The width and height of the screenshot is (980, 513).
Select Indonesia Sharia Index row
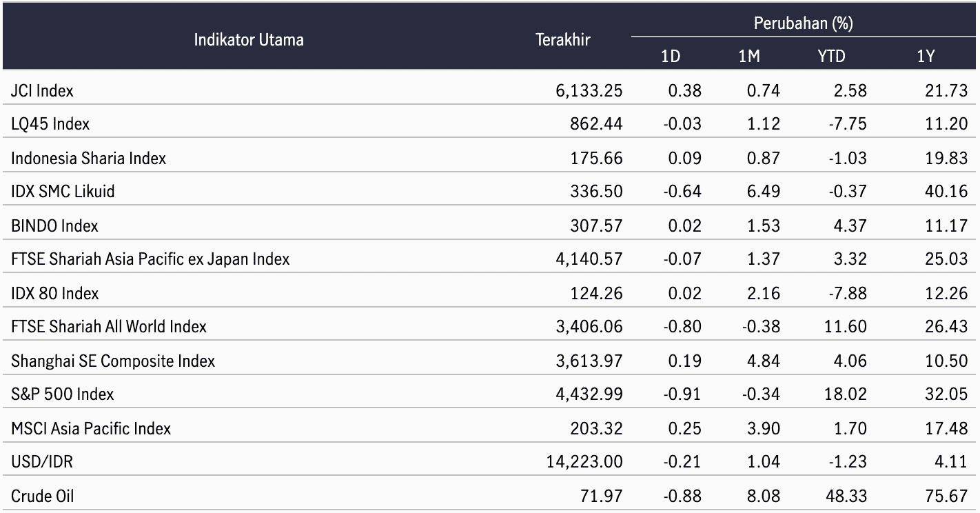(x=490, y=158)
